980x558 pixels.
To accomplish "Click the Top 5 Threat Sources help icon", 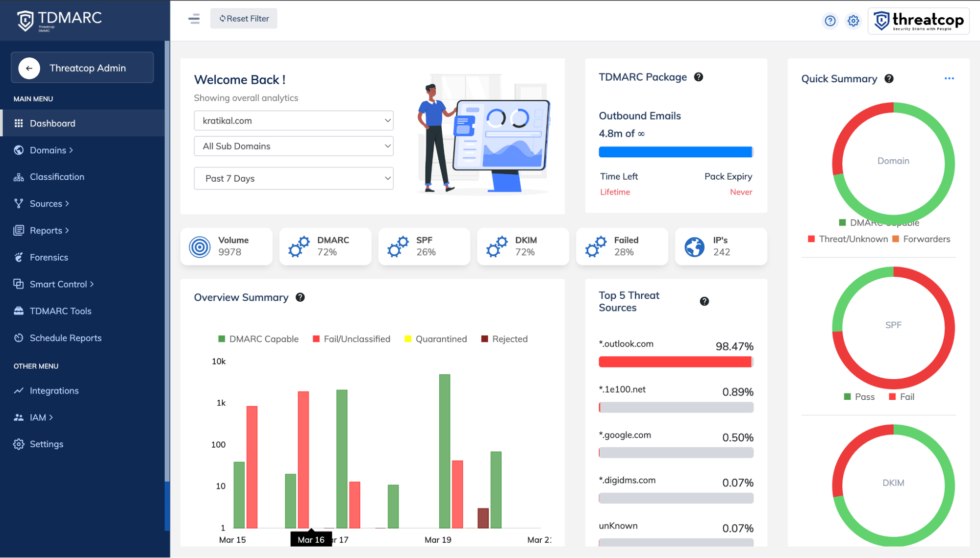I will pos(704,301).
